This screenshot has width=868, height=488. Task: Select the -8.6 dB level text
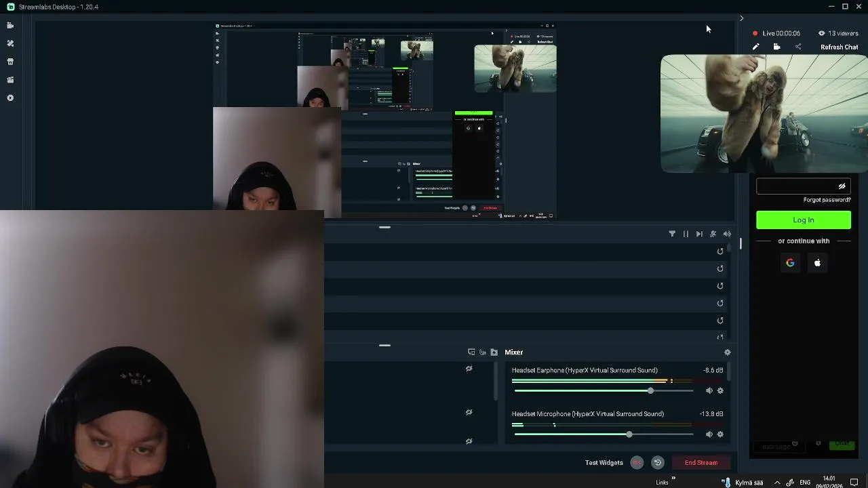(713, 371)
